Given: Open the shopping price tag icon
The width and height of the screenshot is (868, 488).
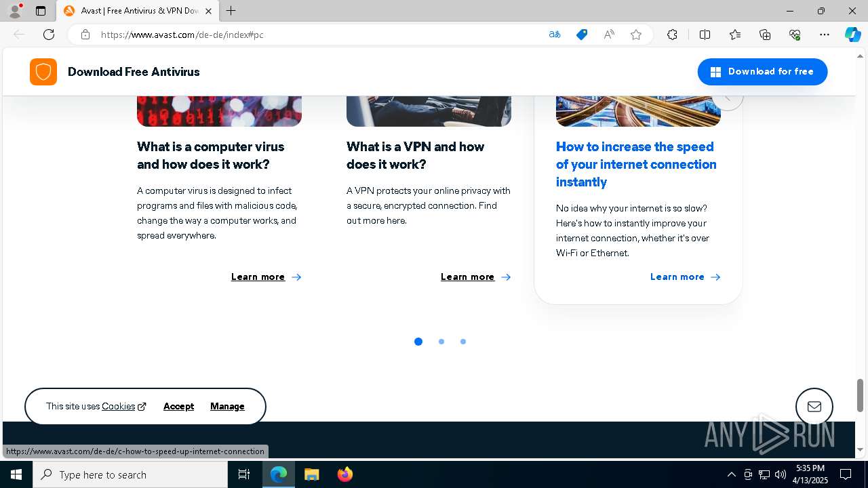Looking at the screenshot, I should (x=582, y=35).
